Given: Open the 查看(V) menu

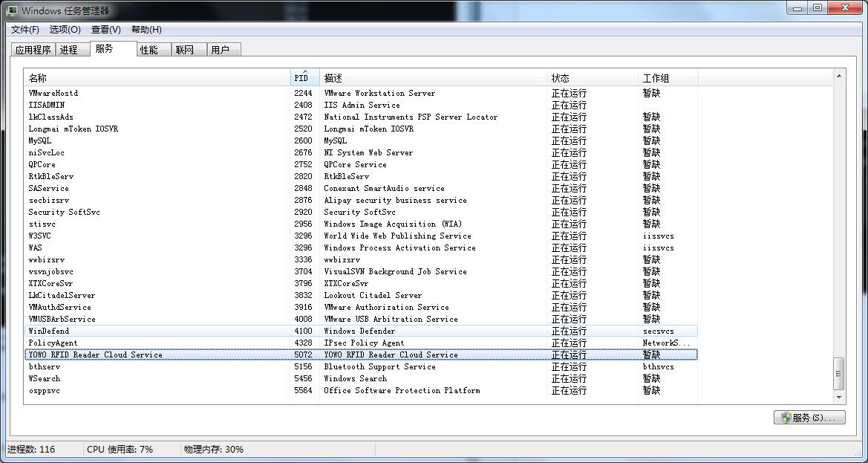Looking at the screenshot, I should coord(105,29).
